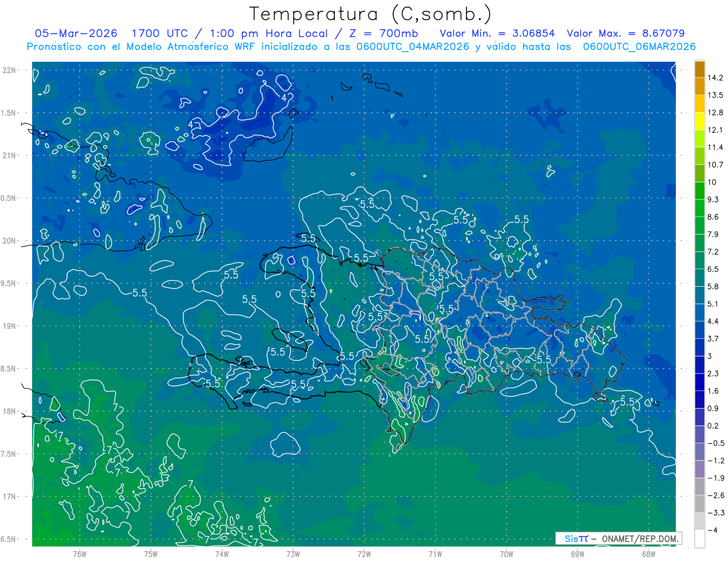Screen dimensions: 728x562
Task: Click the '74W' longitude axis label
Action: (222, 554)
